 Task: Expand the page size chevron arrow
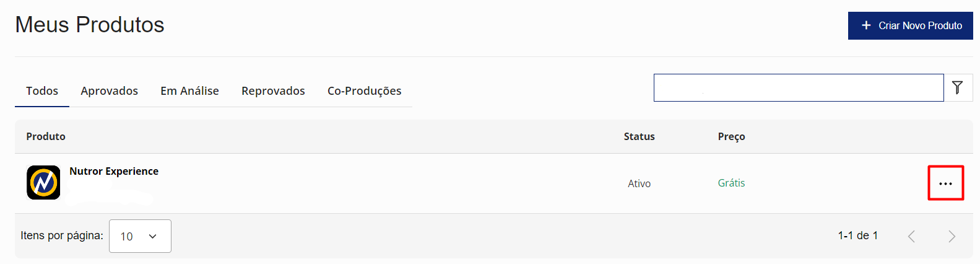[x=153, y=236]
